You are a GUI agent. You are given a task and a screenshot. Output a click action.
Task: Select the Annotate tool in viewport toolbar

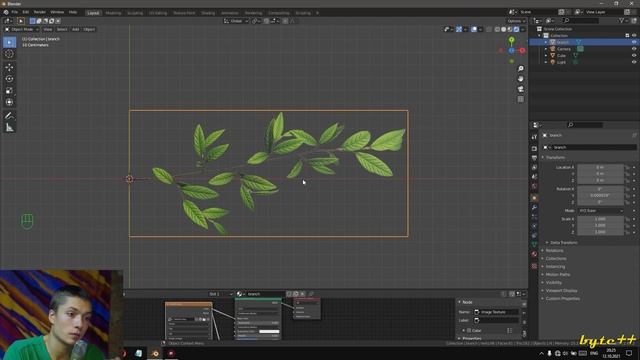pos(9,116)
